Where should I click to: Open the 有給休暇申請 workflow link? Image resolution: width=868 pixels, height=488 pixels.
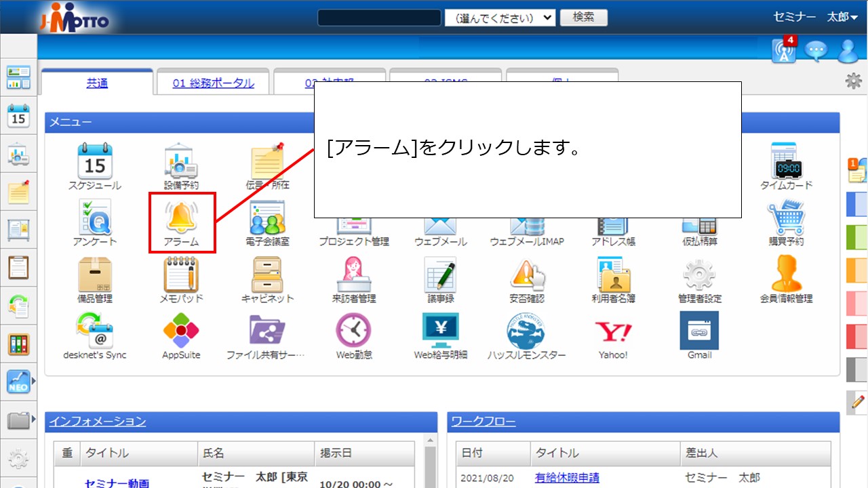(x=567, y=478)
